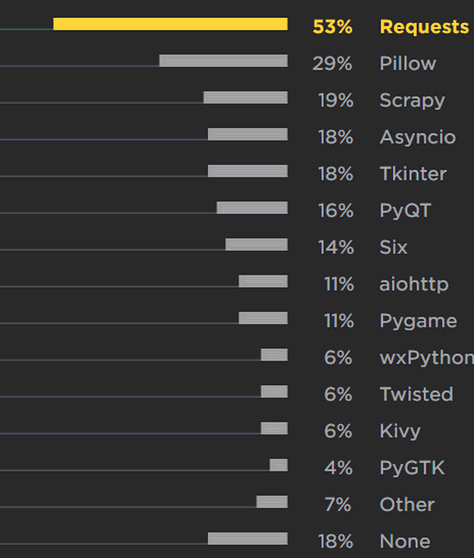Click the PyQT bar
Viewport: 474px width, 558px height.
(x=252, y=208)
